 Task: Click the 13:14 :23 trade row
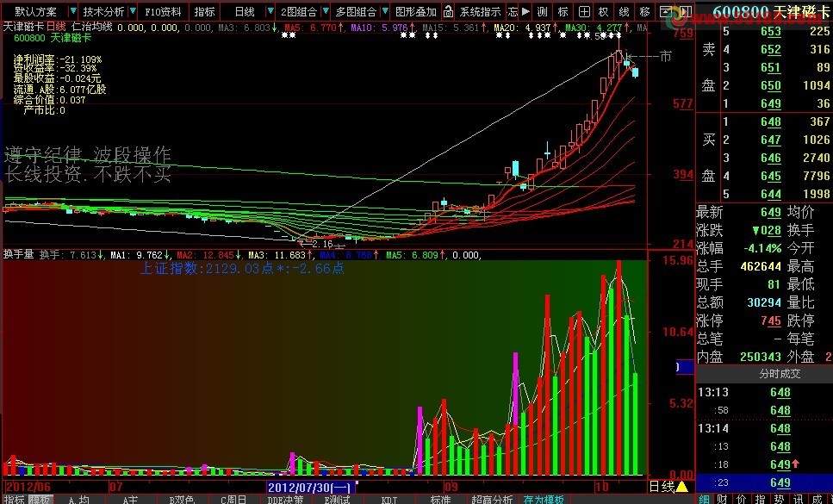(764, 482)
